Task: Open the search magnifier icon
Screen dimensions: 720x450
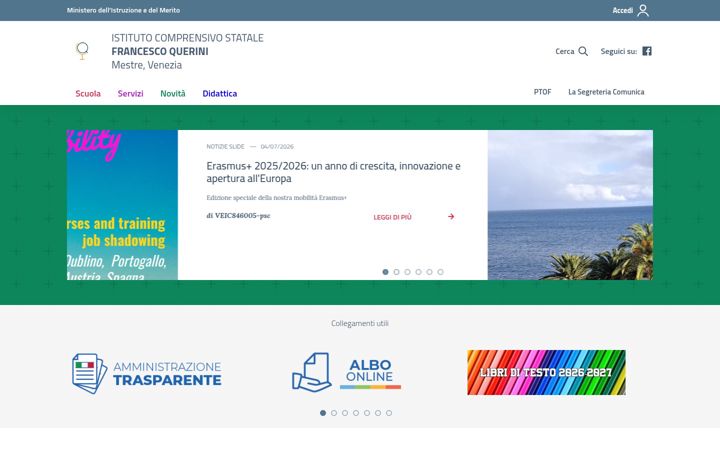Action: 583,51
